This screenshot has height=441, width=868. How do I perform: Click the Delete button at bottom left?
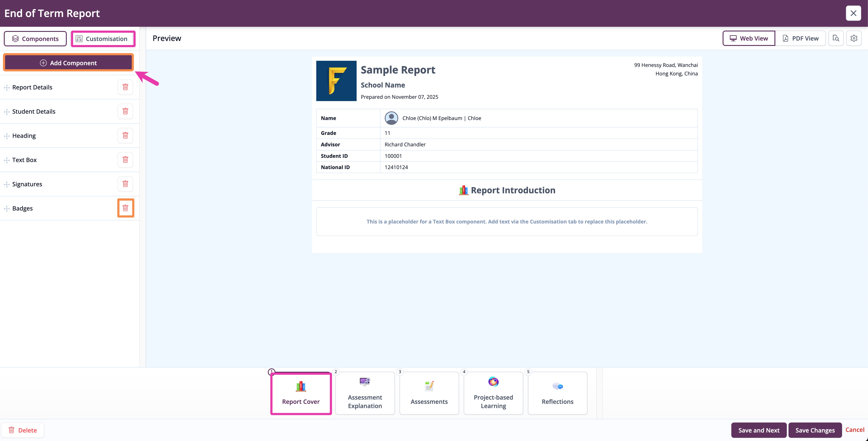click(23, 430)
